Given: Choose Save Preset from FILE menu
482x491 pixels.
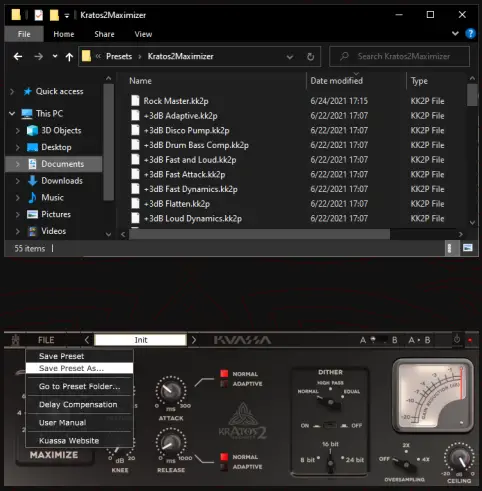Looking at the screenshot, I should coord(79,356).
